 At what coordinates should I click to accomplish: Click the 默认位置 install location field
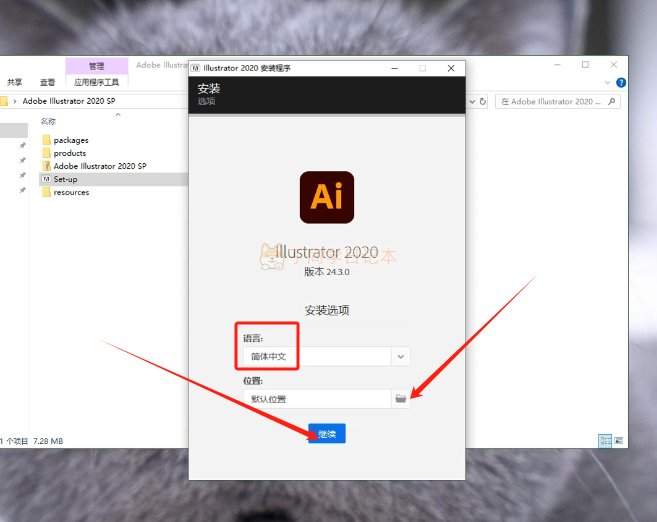(317, 399)
